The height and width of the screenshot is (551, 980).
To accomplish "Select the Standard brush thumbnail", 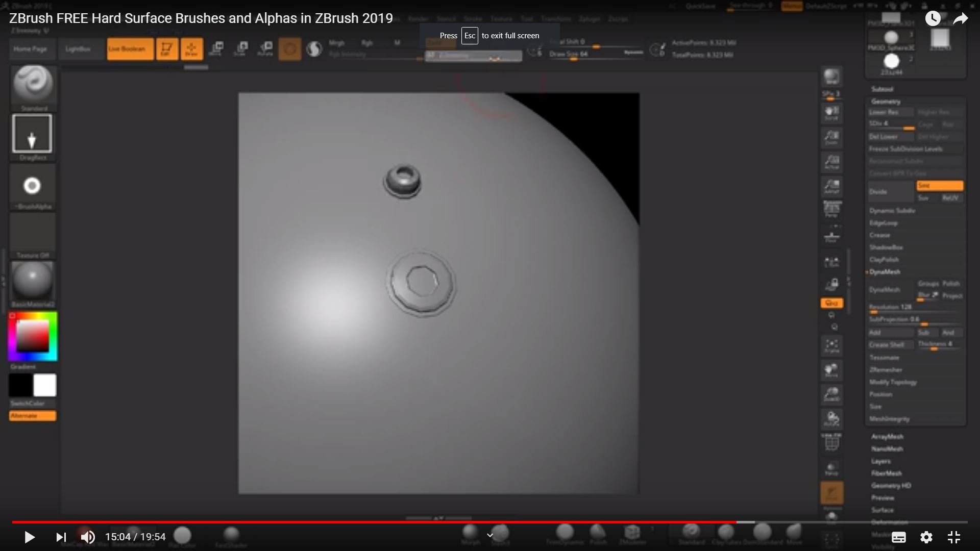I will tap(33, 84).
